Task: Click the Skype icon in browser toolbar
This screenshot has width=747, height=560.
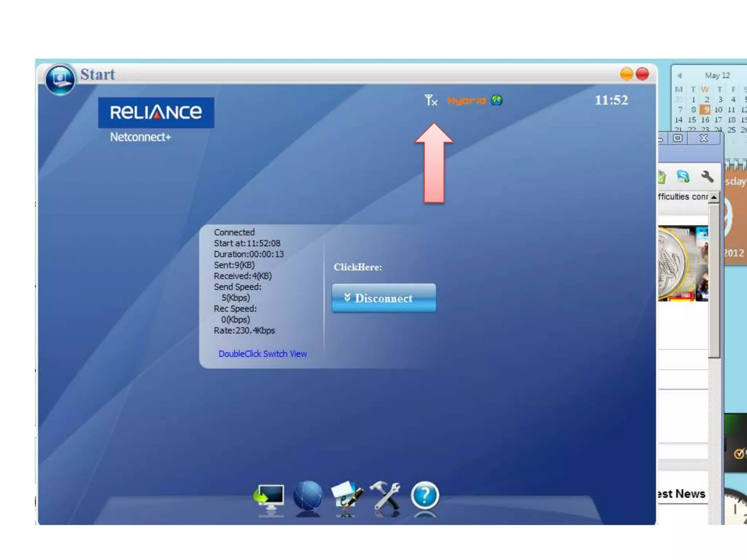Action: coord(683,177)
